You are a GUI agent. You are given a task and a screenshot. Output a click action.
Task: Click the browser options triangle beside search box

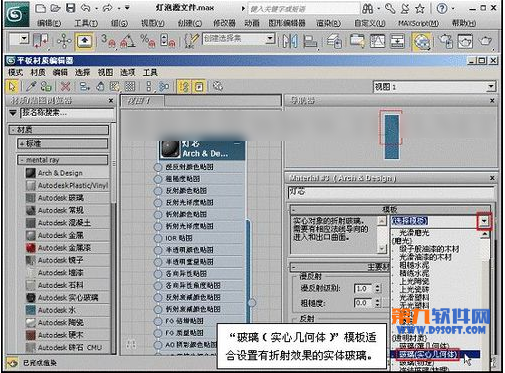13,113
